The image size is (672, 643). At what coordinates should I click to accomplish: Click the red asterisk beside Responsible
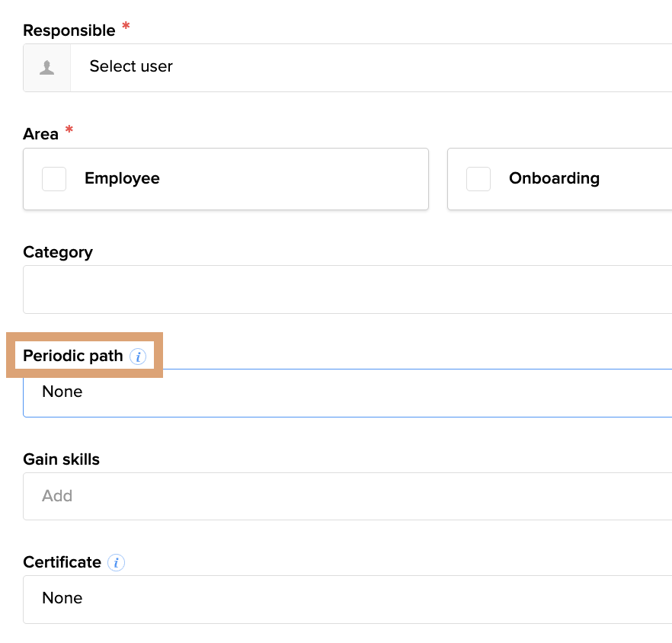[x=126, y=27]
